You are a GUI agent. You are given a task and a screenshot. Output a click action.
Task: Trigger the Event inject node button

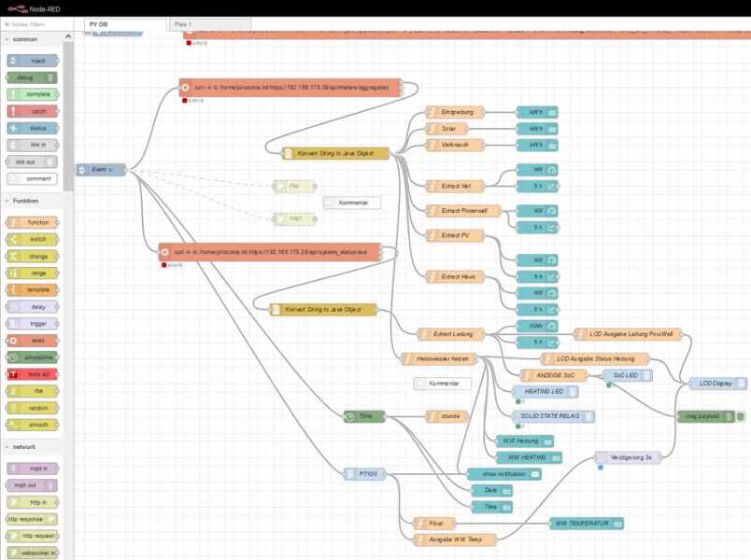[x=80, y=170]
